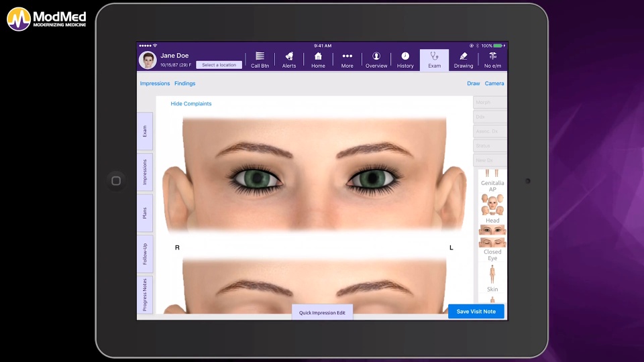The width and height of the screenshot is (644, 362).
Task: Open the Findings link
Action: 185,83
